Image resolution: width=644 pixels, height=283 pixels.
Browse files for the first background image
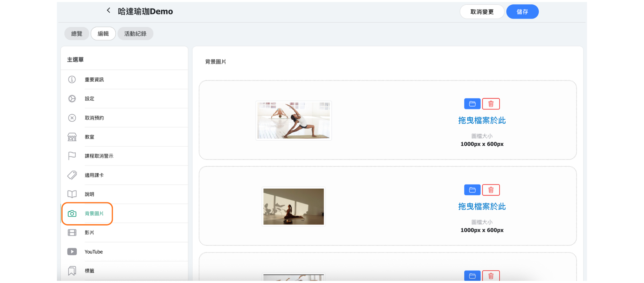tap(472, 104)
